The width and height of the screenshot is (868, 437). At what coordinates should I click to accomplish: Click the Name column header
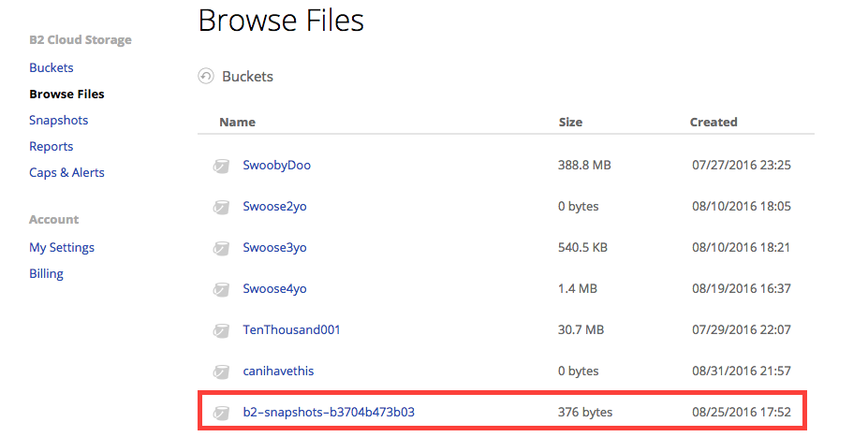pyautogui.click(x=238, y=122)
